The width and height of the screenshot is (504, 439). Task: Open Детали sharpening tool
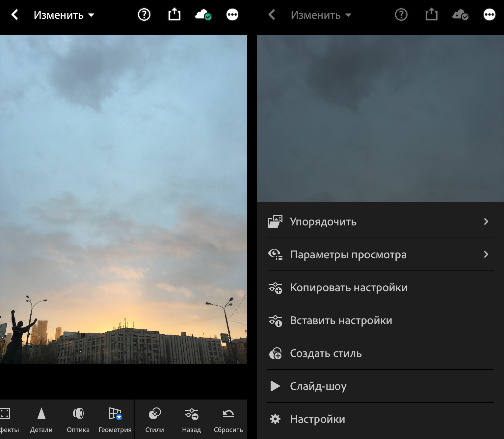(41, 420)
